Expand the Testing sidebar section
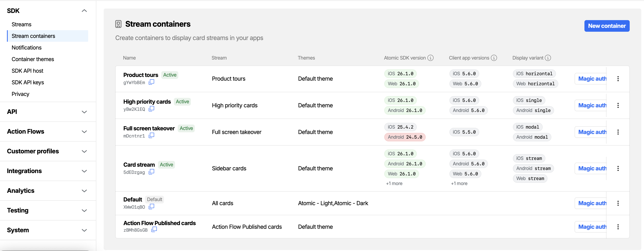Image resolution: width=644 pixels, height=251 pixels. coord(84,211)
